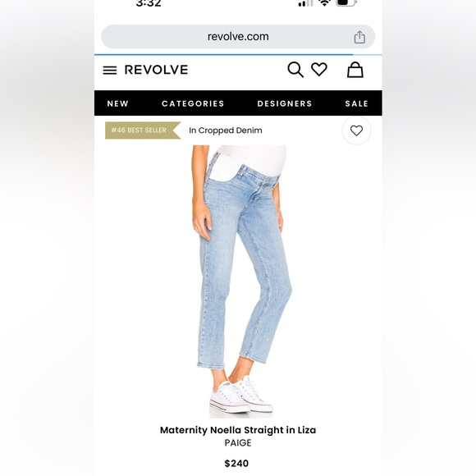
Task: Tap the maternity jeans product image
Action: [x=240, y=281]
